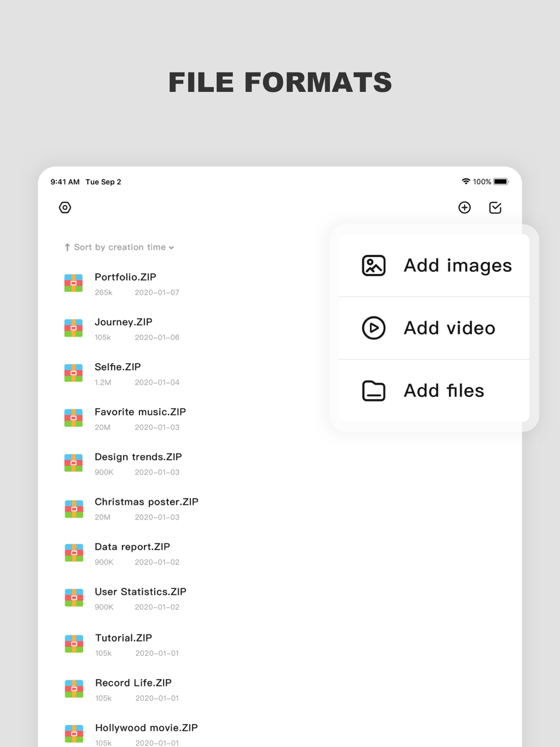Screen dimensions: 560x747
Task: Open the Portfolio.ZIP file name
Action: tap(125, 277)
